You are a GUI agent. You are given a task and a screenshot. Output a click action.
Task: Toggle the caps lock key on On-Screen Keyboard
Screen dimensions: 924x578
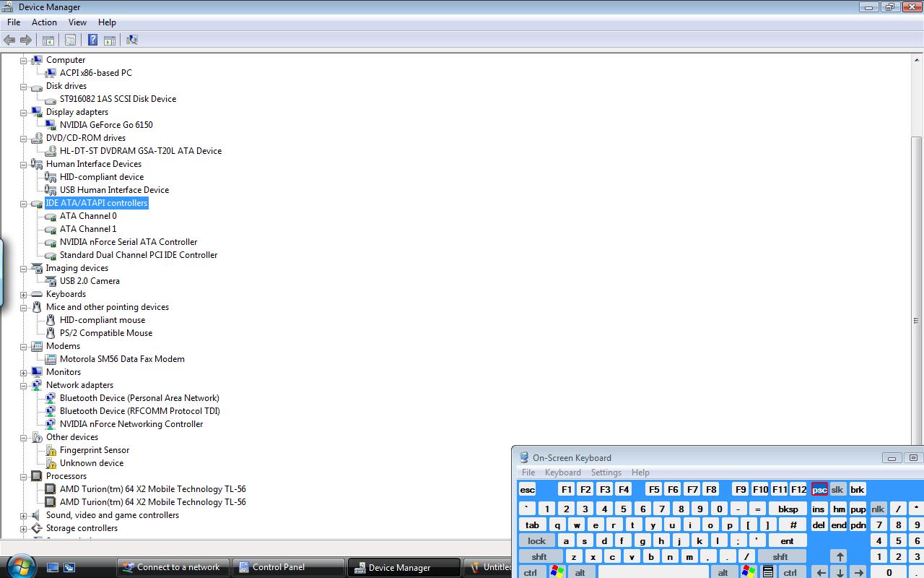536,540
